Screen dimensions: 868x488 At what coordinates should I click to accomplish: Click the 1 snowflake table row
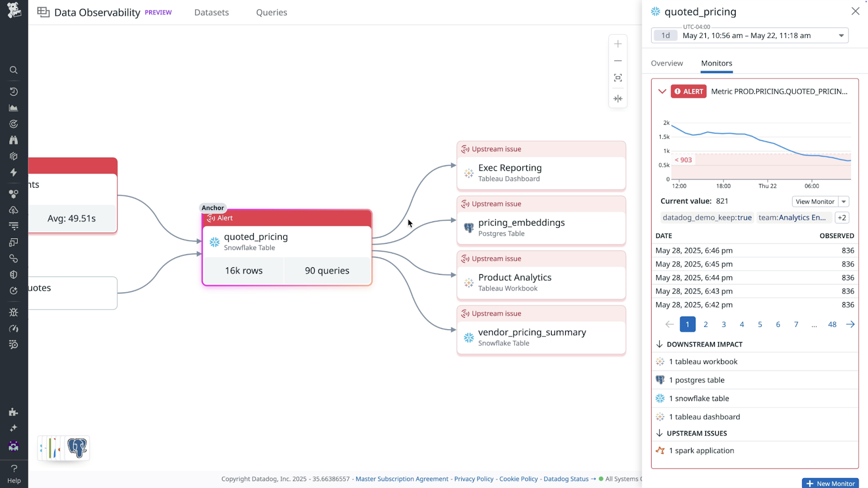pyautogui.click(x=755, y=399)
